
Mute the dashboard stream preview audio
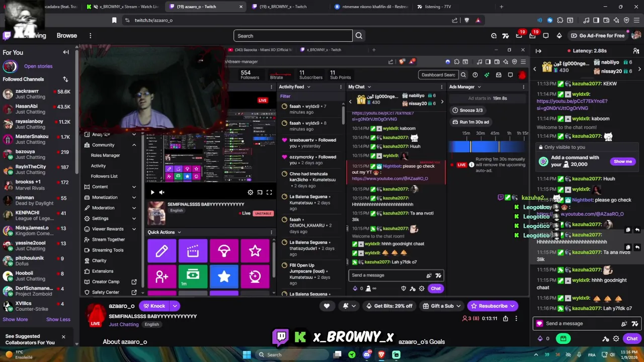tap(162, 192)
